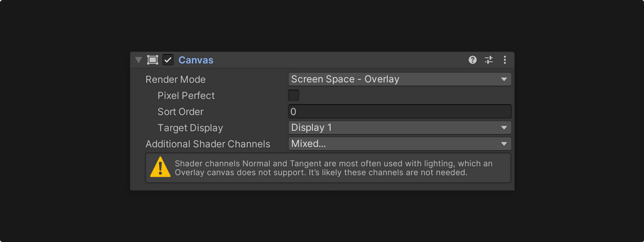The width and height of the screenshot is (644, 242).
Task: Click the Render Mode property label
Action: coord(175,79)
